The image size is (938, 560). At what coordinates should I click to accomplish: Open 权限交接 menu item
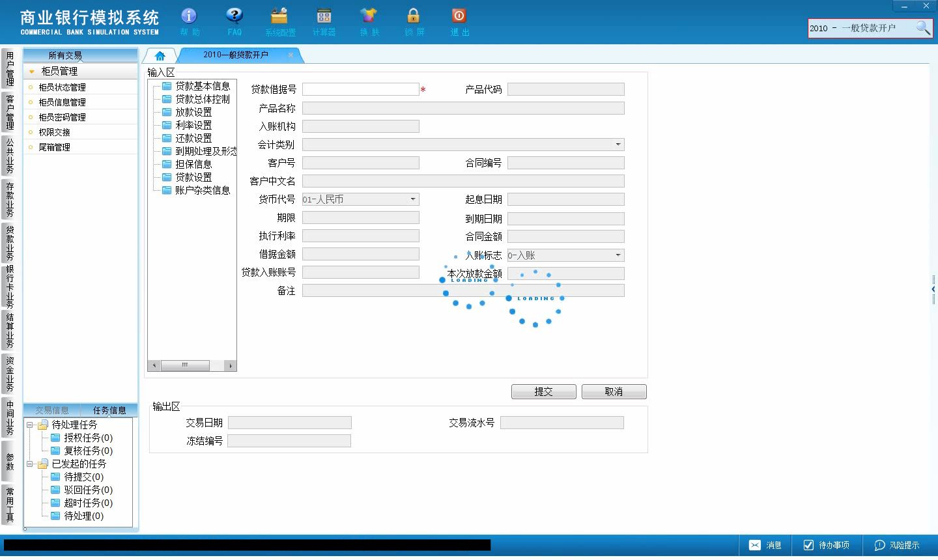pyautogui.click(x=54, y=132)
